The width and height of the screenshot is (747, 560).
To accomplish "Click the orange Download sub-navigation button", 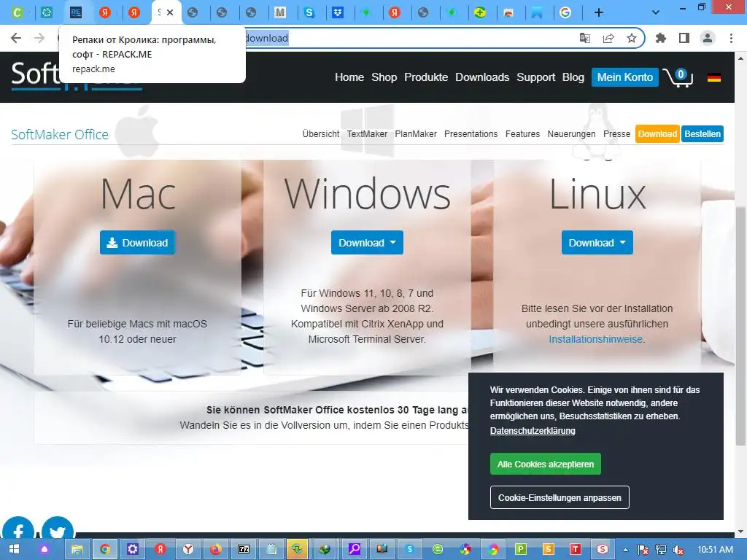I will coord(657,134).
